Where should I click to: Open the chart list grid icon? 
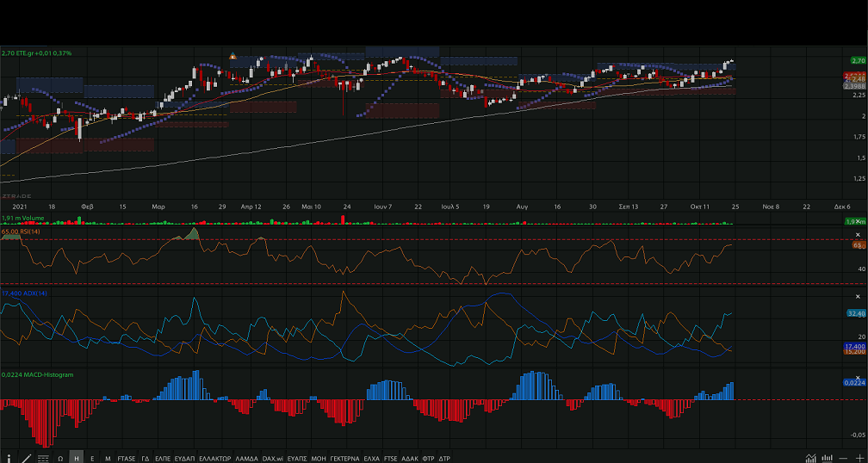tap(43, 459)
